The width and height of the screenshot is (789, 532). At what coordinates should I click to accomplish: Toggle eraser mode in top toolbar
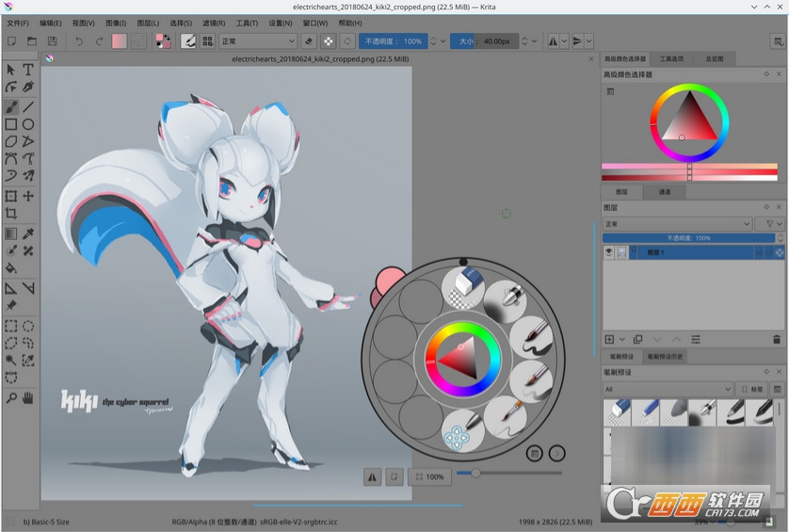pyautogui.click(x=309, y=41)
